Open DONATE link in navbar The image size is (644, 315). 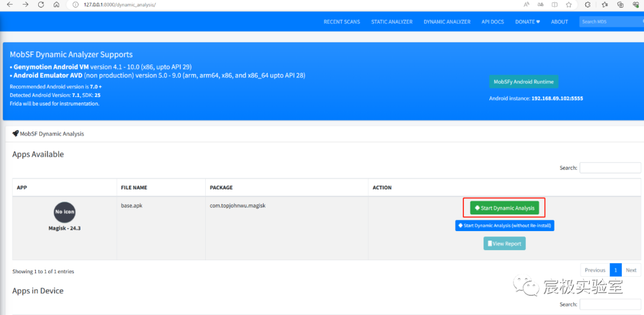(x=527, y=22)
